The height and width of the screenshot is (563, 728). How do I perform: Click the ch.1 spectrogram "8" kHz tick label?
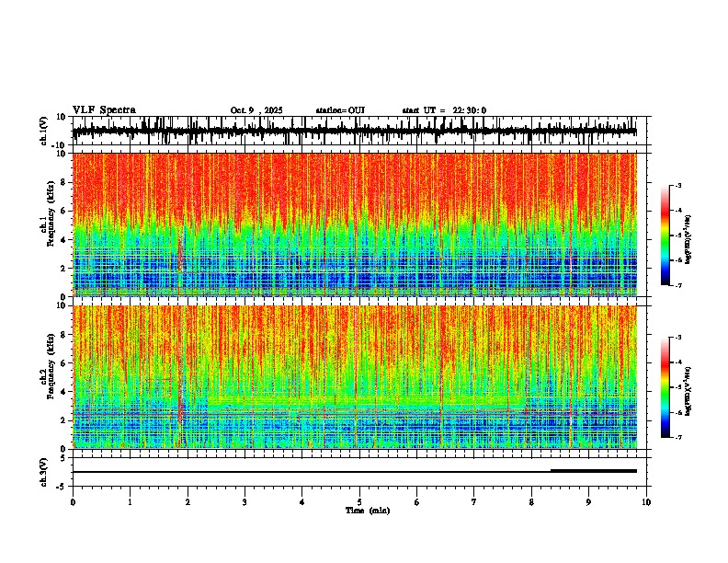click(x=64, y=182)
